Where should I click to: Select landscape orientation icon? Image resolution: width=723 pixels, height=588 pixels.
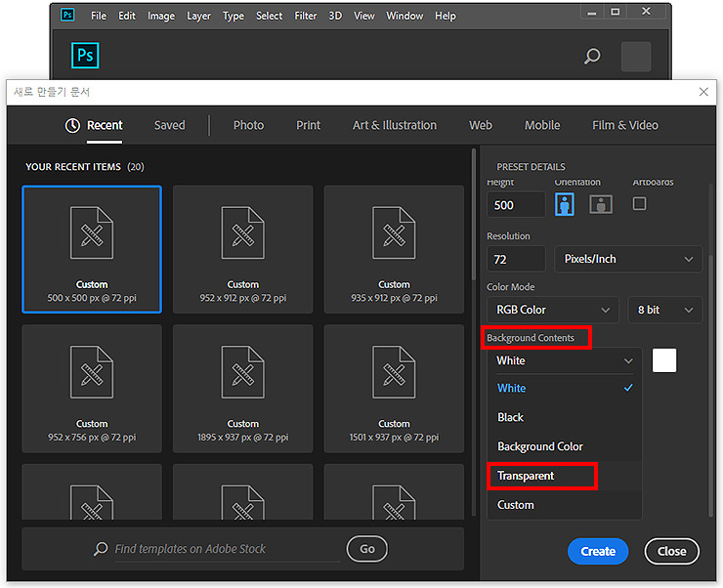tap(601, 204)
